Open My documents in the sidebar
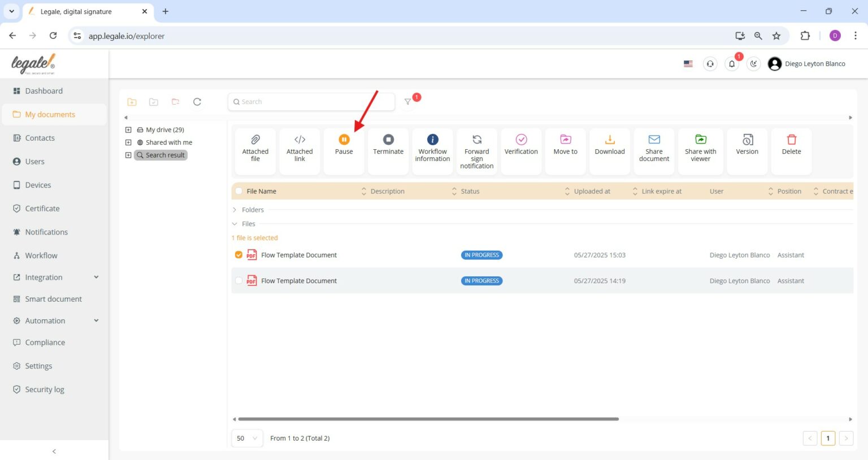The height and width of the screenshot is (460, 868). point(51,114)
